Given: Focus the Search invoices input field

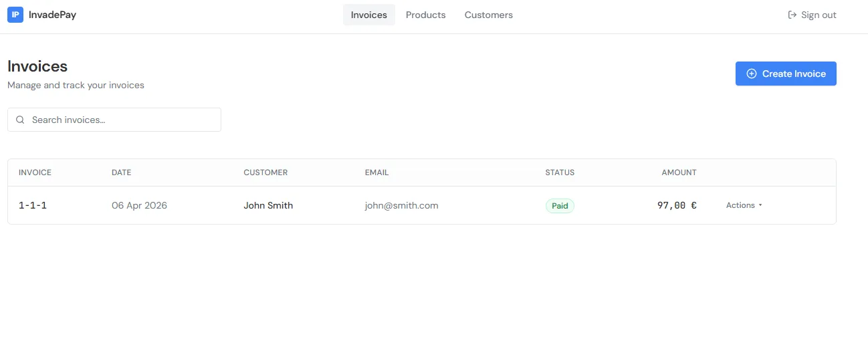Looking at the screenshot, I should pos(120,120).
